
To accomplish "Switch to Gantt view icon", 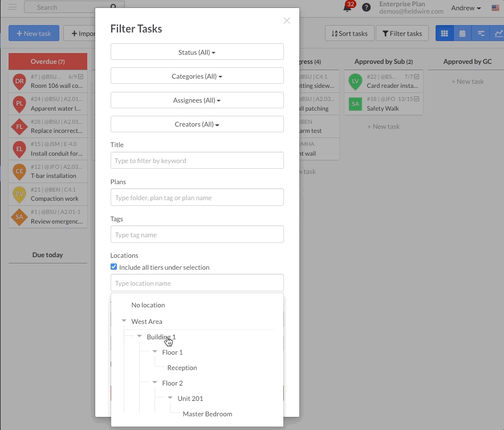I will pos(481,34).
